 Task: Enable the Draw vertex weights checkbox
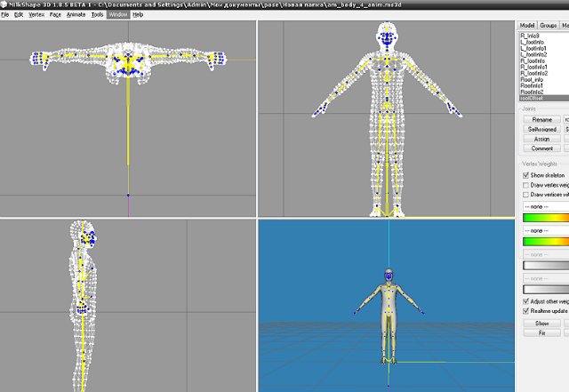(x=525, y=185)
